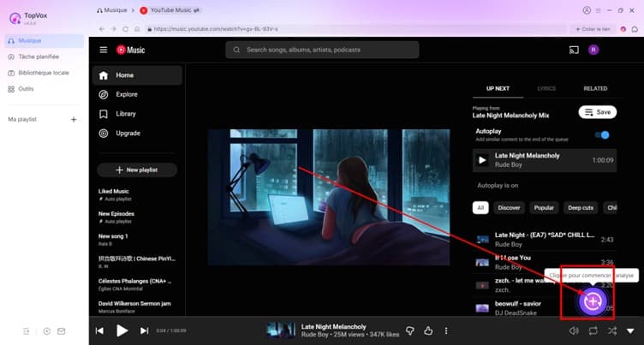This screenshot has height=345, width=644.
Task: Collapse the player page with the down arrow
Action: 630,331
